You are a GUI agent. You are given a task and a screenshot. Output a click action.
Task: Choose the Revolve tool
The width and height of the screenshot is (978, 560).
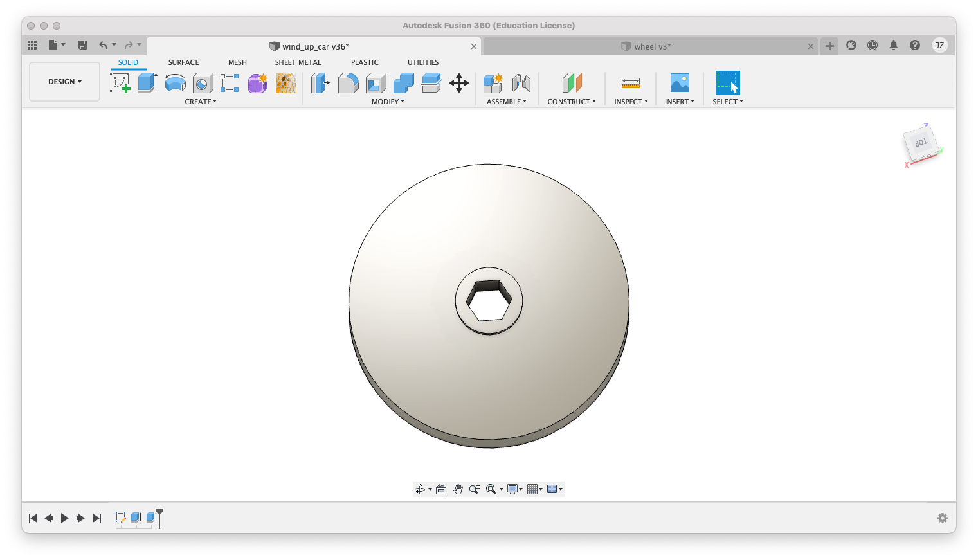coord(176,83)
